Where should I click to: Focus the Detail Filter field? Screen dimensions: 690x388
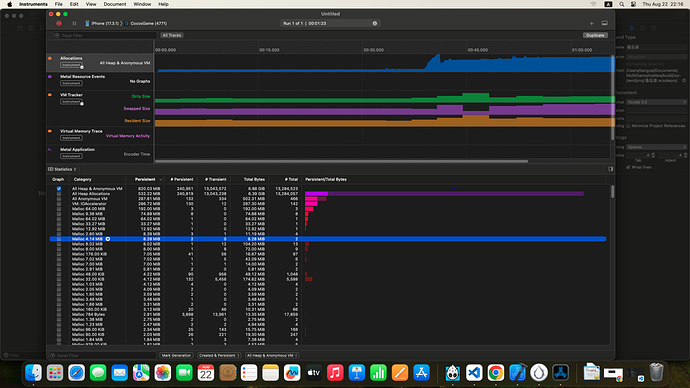(x=103, y=355)
